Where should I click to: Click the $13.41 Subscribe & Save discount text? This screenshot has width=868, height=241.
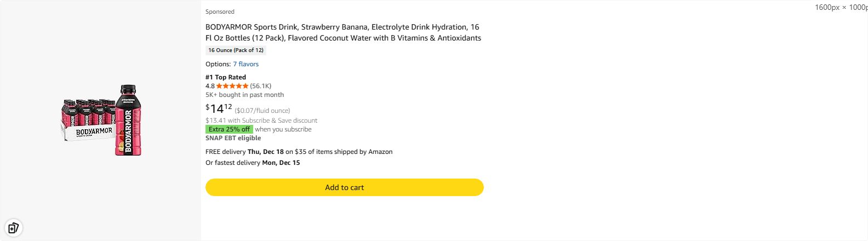click(x=261, y=120)
